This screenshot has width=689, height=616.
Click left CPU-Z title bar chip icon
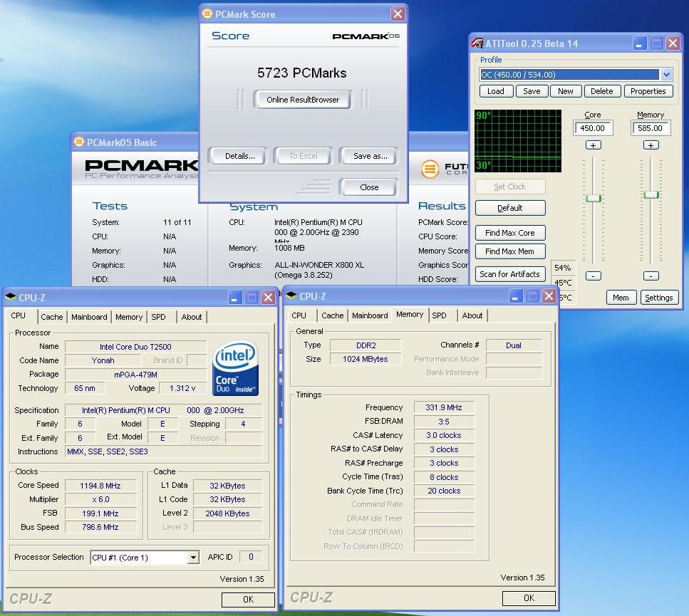coord(11,297)
